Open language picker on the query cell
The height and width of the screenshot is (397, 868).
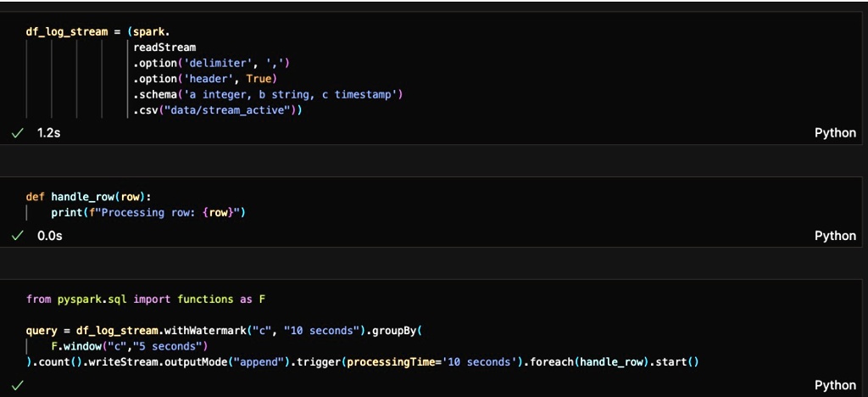pos(835,385)
